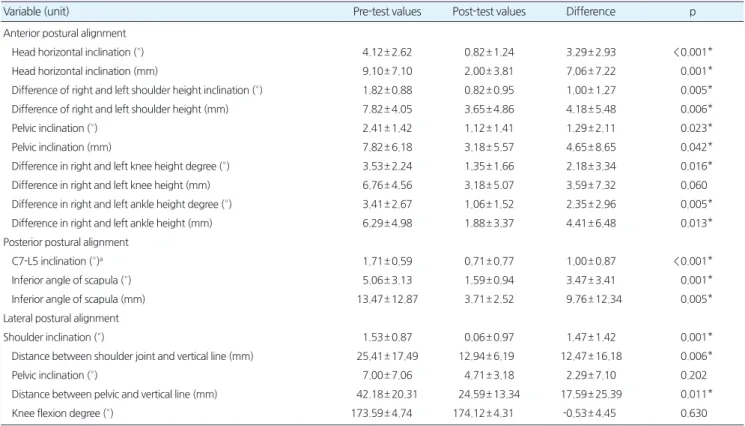Viewport: 745px width, 426px height.
Task: Select the 'Difference' column header
Action: 591,11
